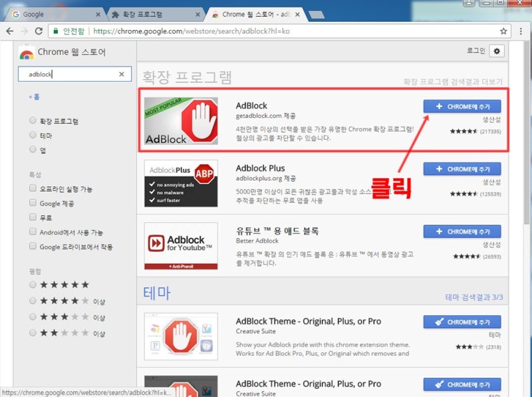Image resolution: width=532 pixels, height=397 pixels.
Task: Select the three stars 이상 rating filter
Action: click(33, 317)
